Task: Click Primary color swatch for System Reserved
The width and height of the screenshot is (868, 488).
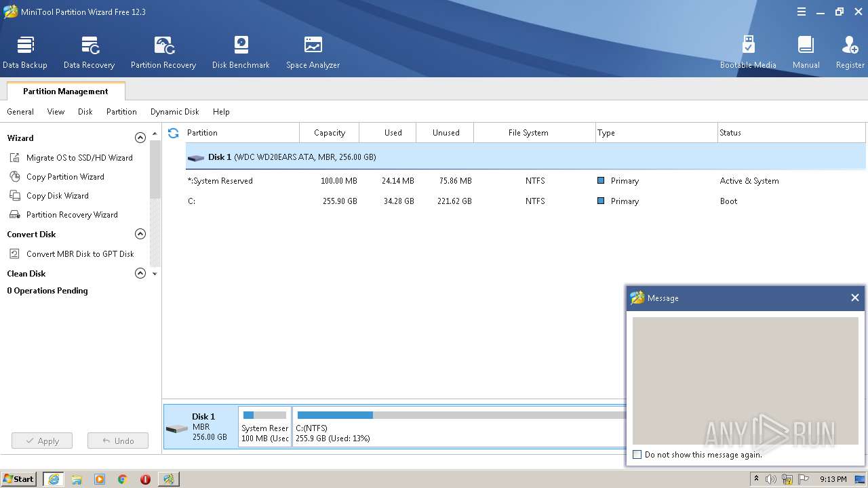Action: tap(601, 181)
